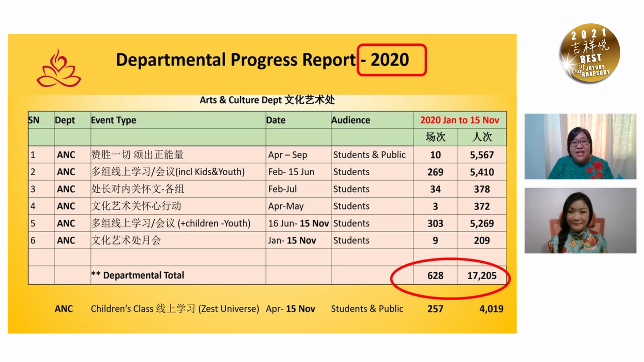The image size is (644, 362).
Task: Click the 4,019 figure at bottom
Action: (491, 309)
